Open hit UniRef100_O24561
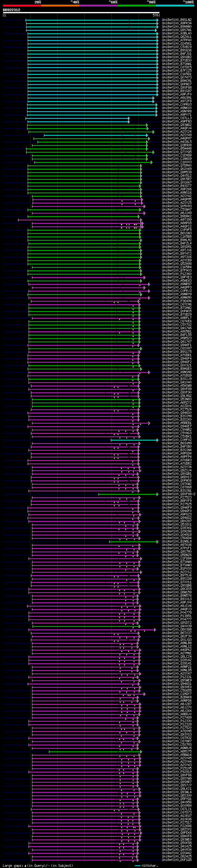Screen dimensions: 197x868 tap(177, 43)
